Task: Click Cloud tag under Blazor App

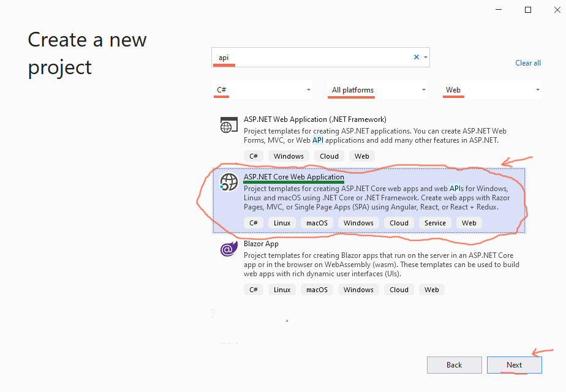Action: point(399,290)
